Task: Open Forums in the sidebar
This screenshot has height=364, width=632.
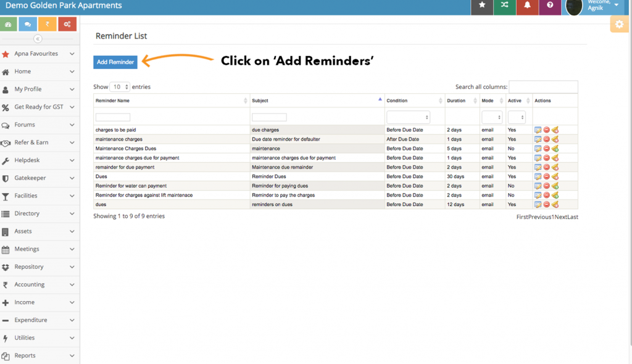Action: (x=39, y=125)
